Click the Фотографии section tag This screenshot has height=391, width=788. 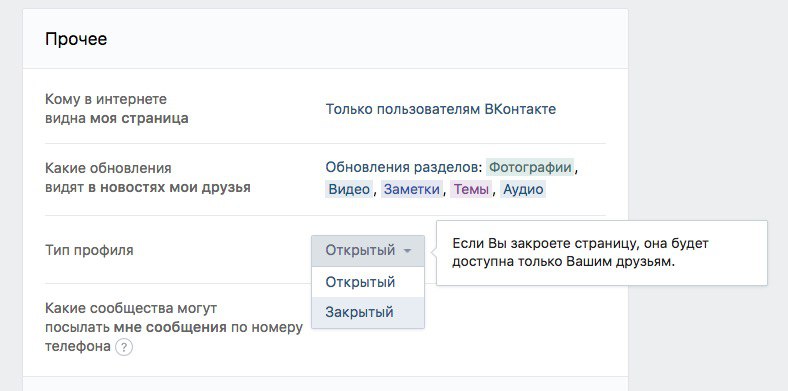pyautogui.click(x=530, y=167)
